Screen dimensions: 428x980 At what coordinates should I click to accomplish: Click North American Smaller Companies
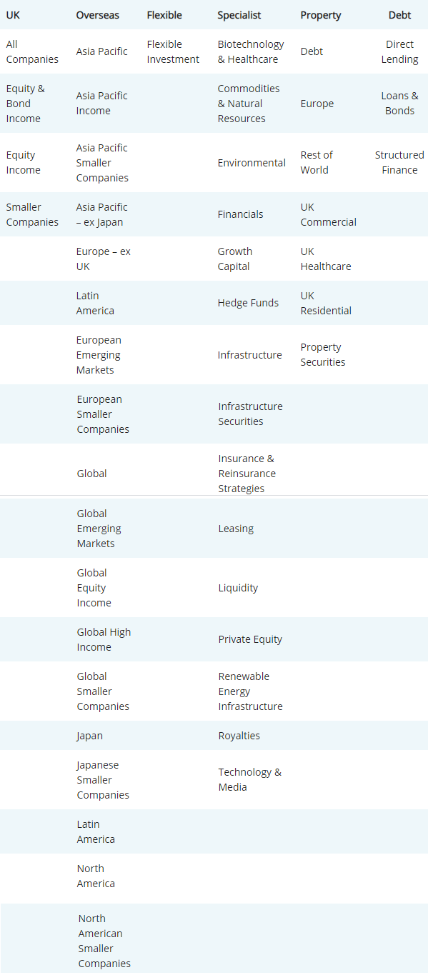point(104,941)
